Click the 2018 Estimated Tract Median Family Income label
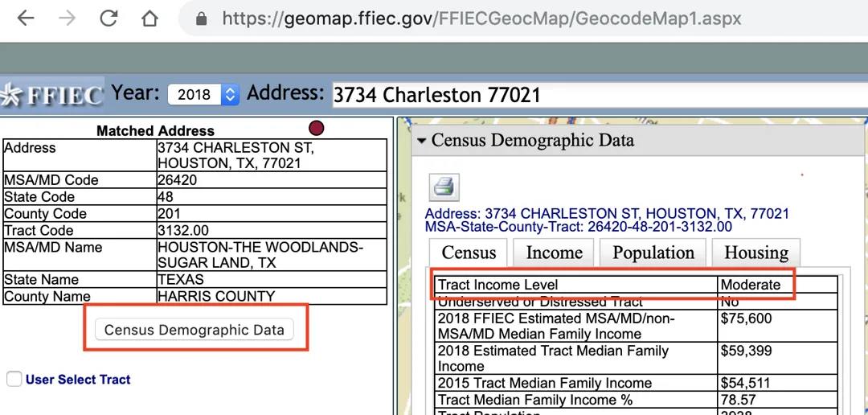Image resolution: width=868 pixels, height=415 pixels. [x=553, y=358]
